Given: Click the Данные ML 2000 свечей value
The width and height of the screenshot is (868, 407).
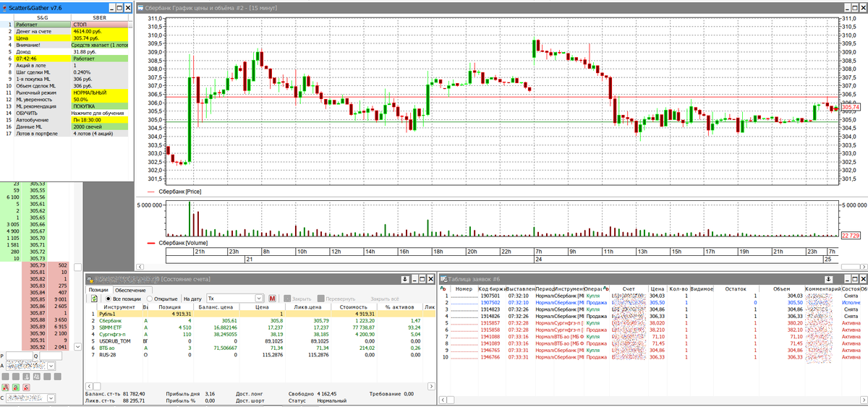Looking at the screenshot, I should click(101, 127).
